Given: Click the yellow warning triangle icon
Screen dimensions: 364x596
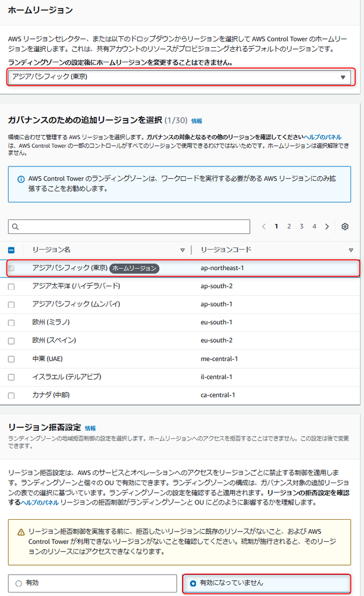Looking at the screenshot, I should point(22,532).
